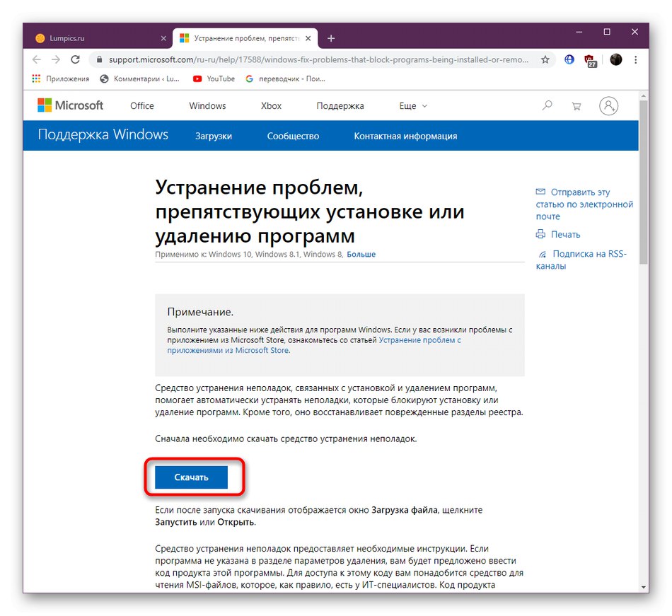
Task: Open a new tab with plus button
Action: 331,38
